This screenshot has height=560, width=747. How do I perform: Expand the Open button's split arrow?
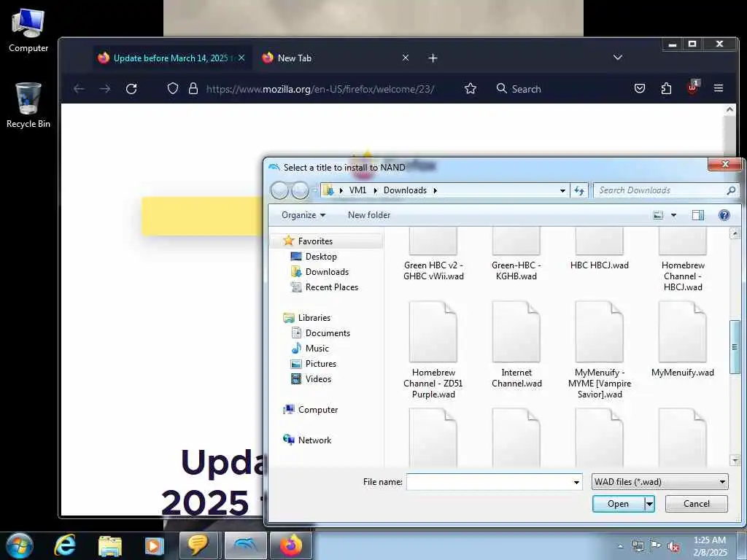[x=649, y=504]
